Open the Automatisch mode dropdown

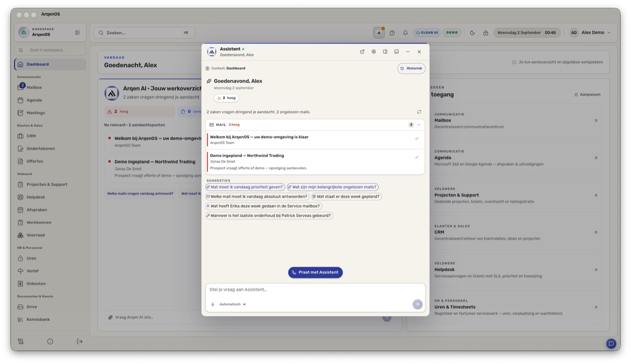[233, 305]
